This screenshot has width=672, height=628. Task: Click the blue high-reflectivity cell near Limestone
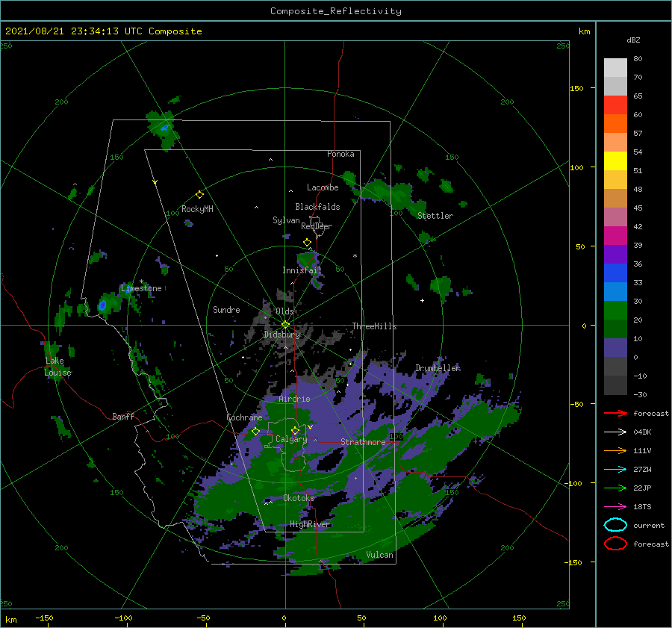(102, 305)
